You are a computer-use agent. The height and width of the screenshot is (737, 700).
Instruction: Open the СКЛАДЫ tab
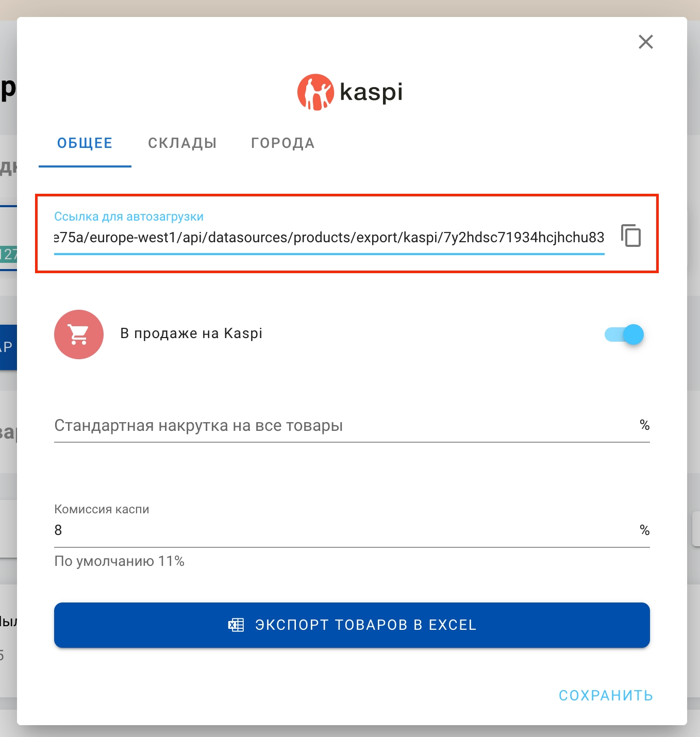(182, 143)
